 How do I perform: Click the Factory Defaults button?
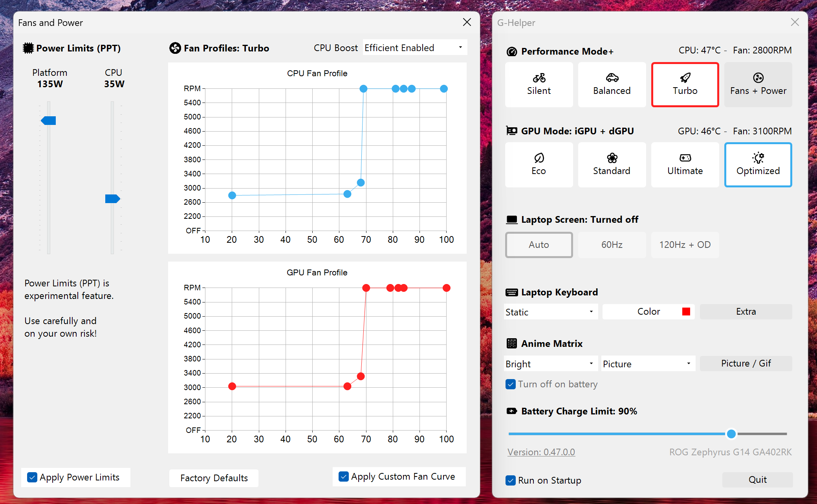click(x=214, y=478)
